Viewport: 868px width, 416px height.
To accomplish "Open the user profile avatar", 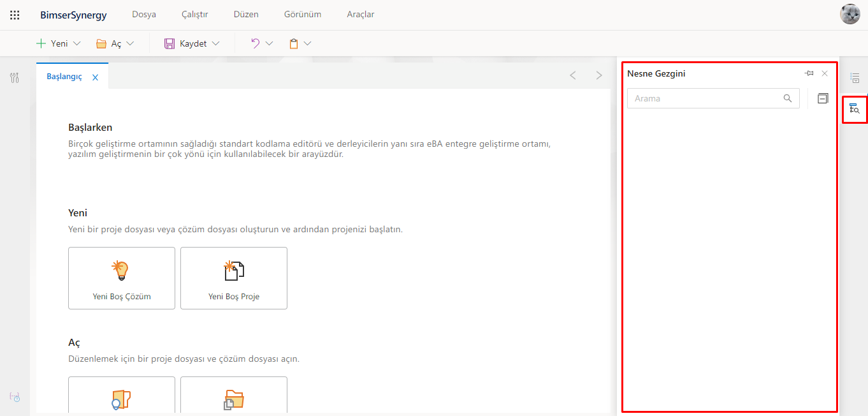I will point(850,14).
